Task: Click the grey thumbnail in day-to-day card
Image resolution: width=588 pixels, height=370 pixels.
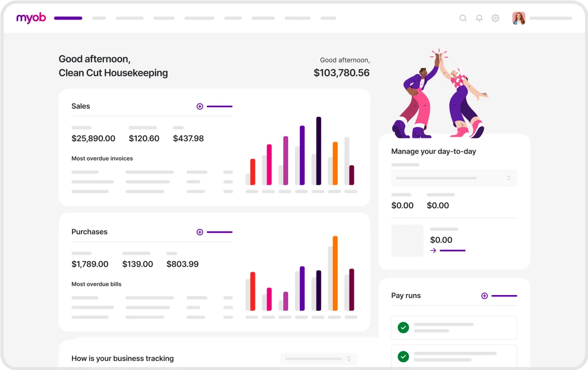Action: (x=407, y=241)
